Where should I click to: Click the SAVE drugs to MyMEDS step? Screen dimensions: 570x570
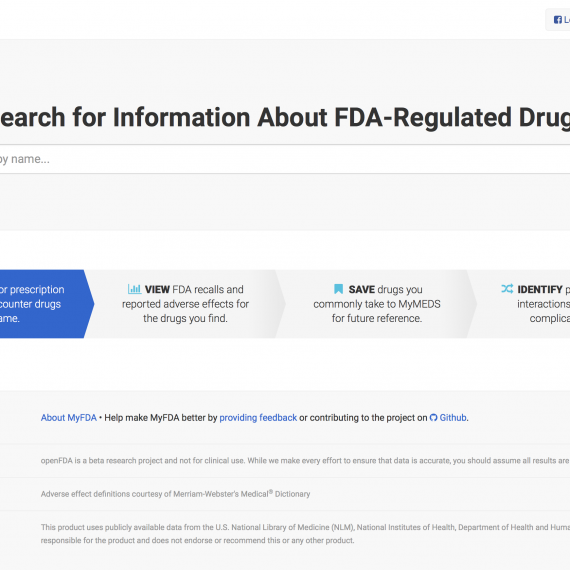click(x=377, y=304)
